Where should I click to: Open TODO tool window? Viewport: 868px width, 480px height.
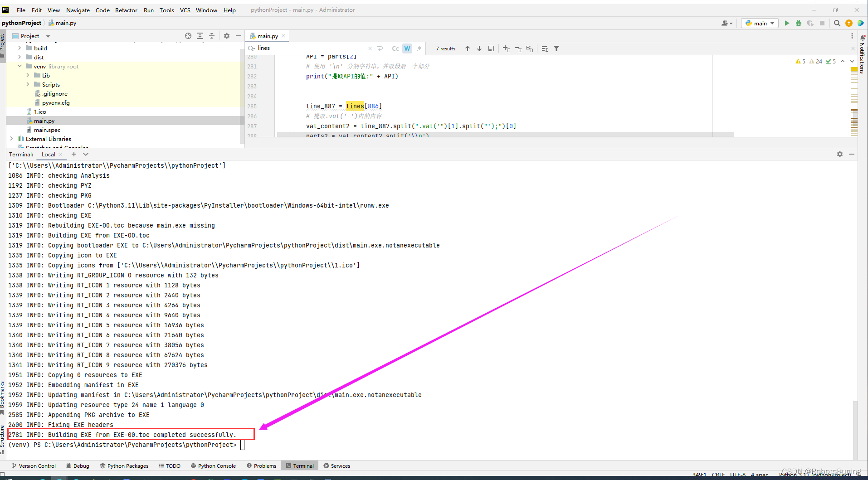[x=170, y=465]
